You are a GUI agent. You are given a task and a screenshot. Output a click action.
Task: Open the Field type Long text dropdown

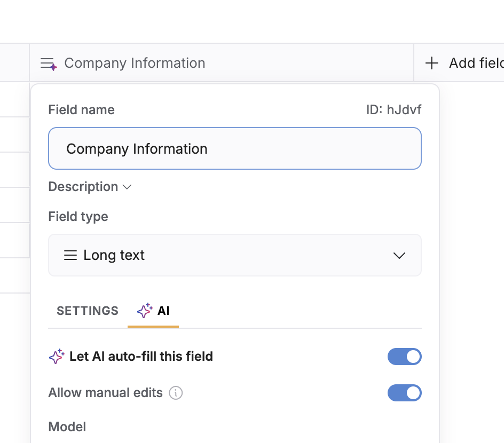click(x=235, y=255)
